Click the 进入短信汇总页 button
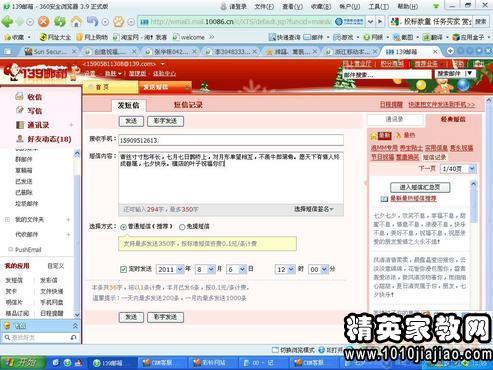493x370 pixels. point(420,187)
